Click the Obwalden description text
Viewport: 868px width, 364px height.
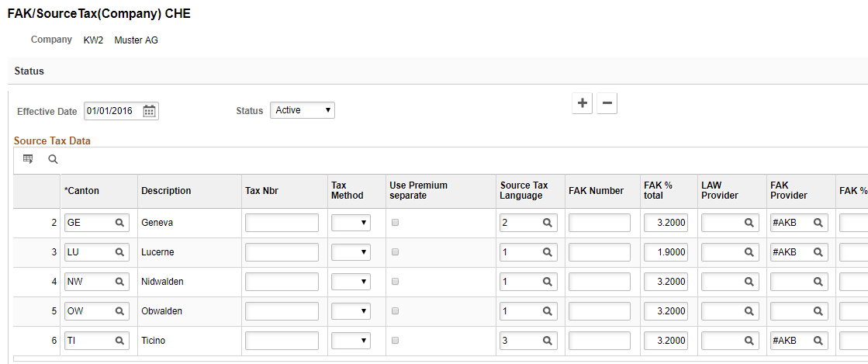(x=161, y=310)
